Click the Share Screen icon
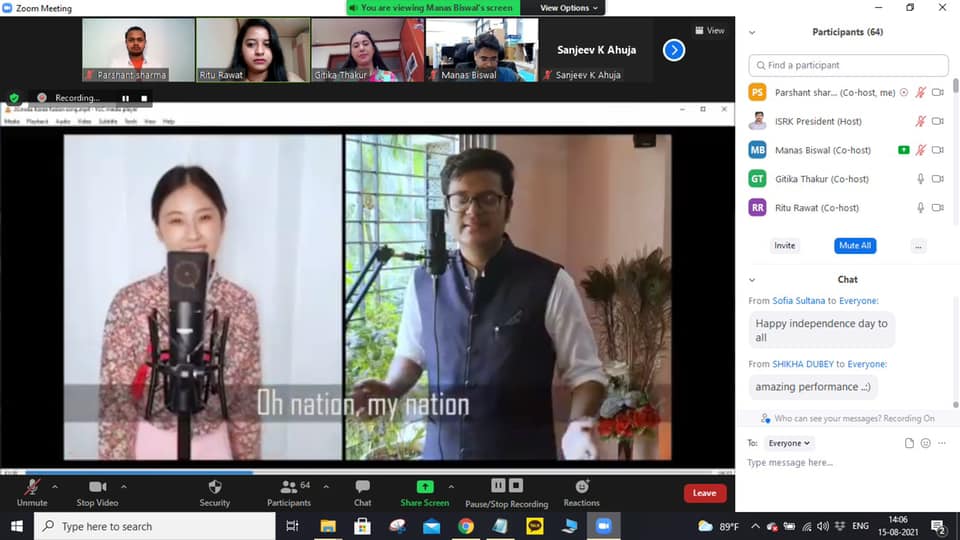The image size is (960, 540). click(x=424, y=487)
